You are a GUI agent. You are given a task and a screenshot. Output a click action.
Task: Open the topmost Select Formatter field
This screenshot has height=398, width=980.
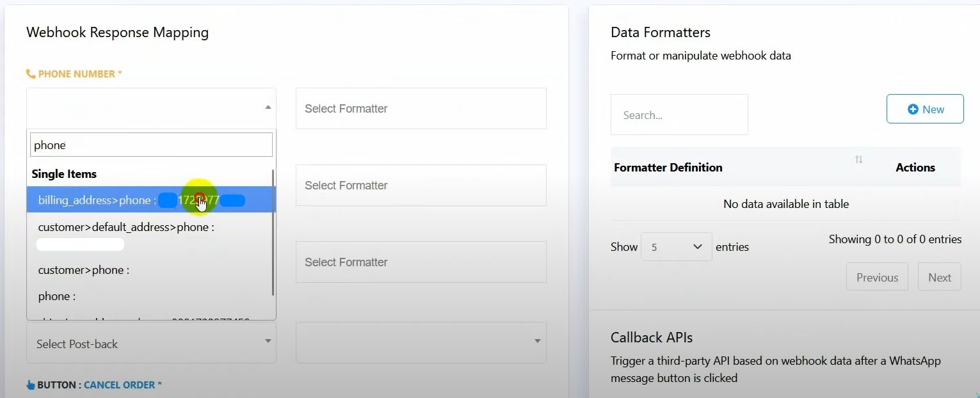[421, 109]
